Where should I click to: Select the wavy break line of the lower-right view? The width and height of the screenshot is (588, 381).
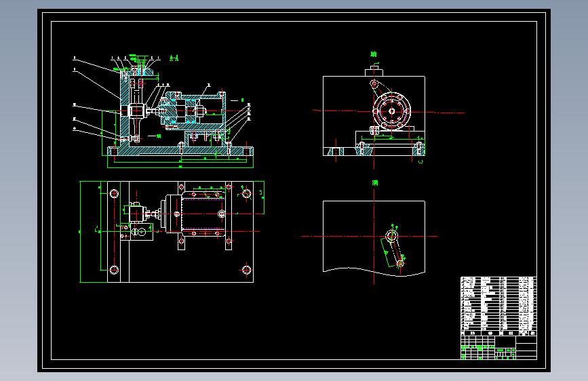374,271
